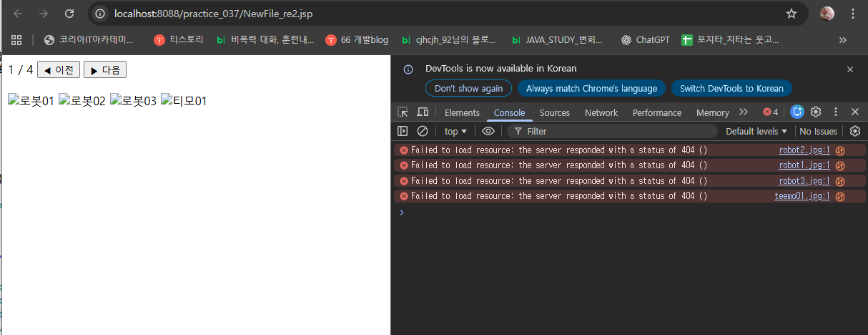
Task: Click the 다음 next button
Action: point(105,70)
